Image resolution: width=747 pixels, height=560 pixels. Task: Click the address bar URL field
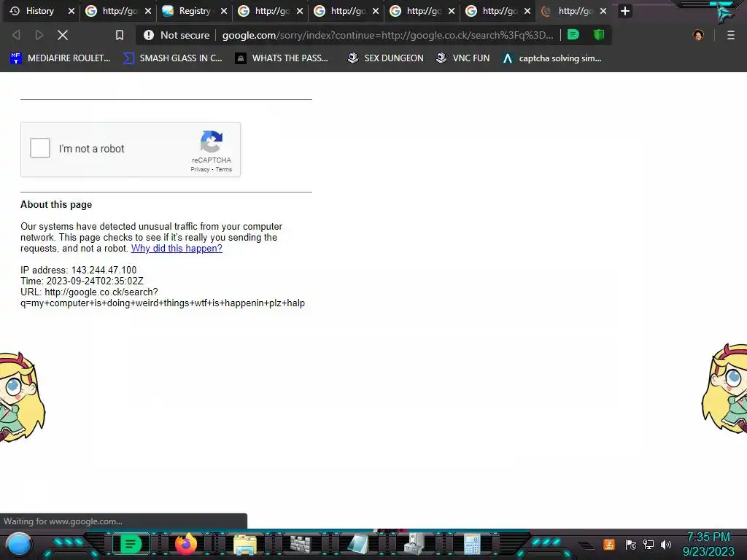tap(388, 35)
